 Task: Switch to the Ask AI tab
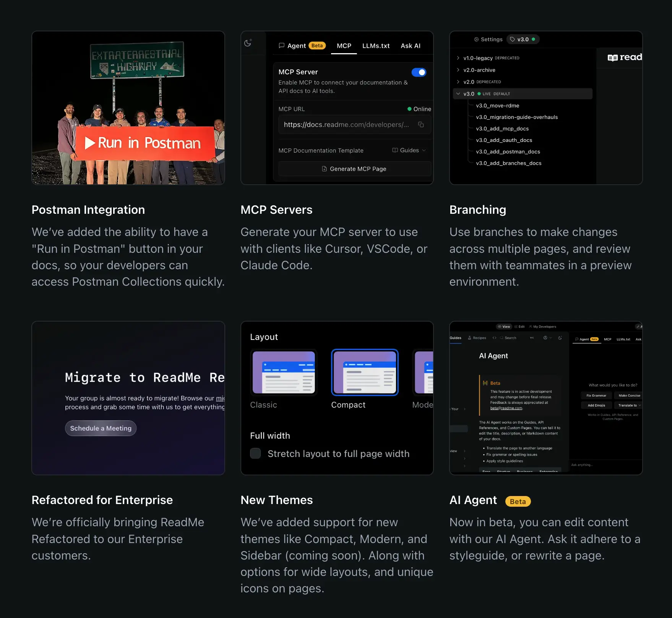[x=411, y=46]
